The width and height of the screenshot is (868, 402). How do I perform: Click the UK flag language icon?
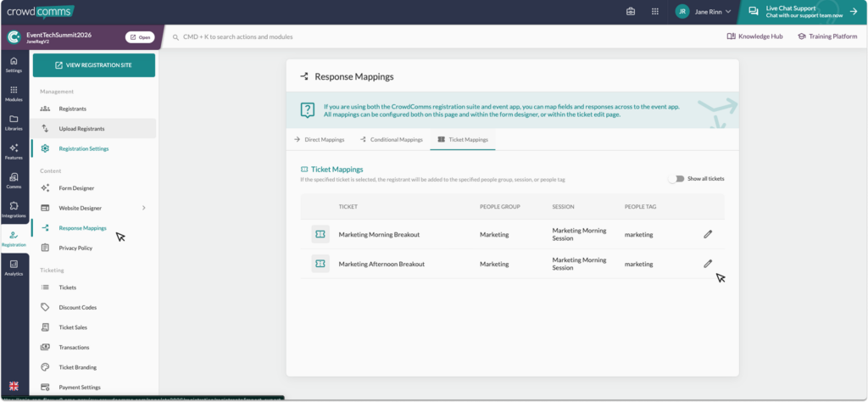pyautogui.click(x=14, y=385)
